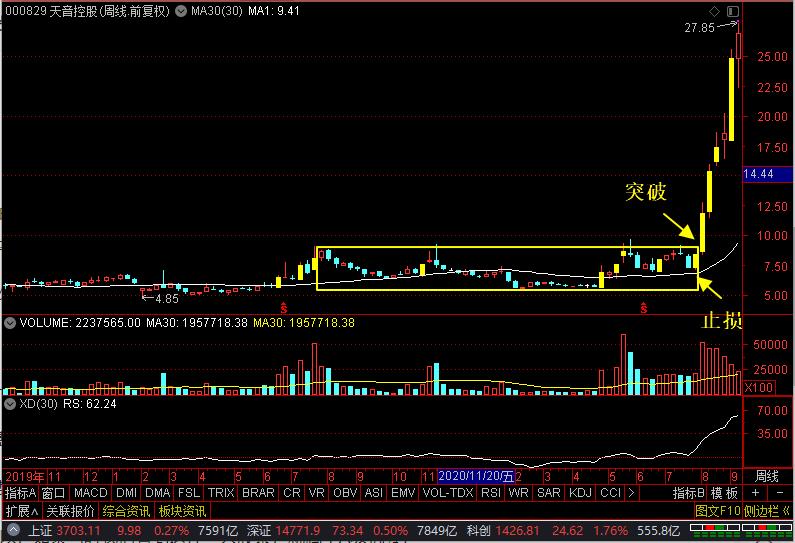Viewport: 795px width, 543px height.
Task: Click the 4.85 low price label
Action: (x=167, y=299)
